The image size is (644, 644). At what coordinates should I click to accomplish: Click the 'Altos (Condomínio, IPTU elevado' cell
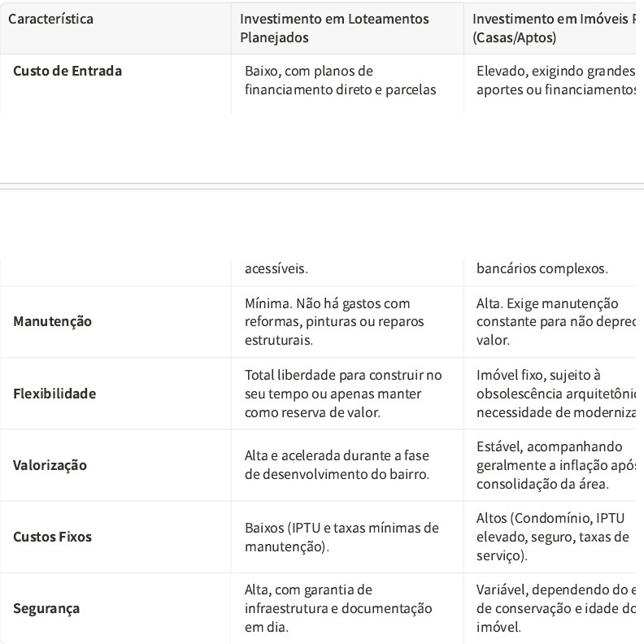[x=553, y=537]
